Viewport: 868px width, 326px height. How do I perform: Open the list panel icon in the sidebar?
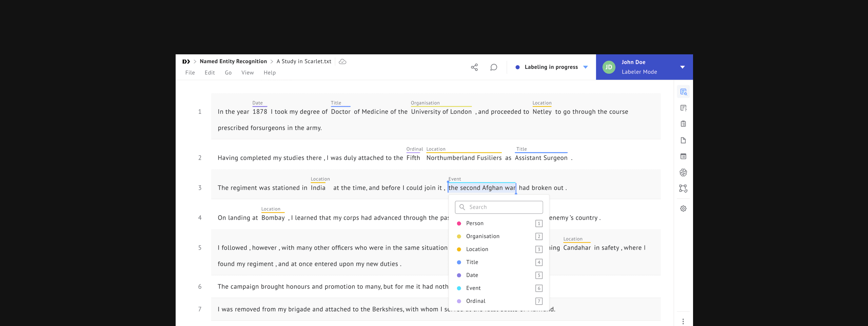[x=683, y=156]
